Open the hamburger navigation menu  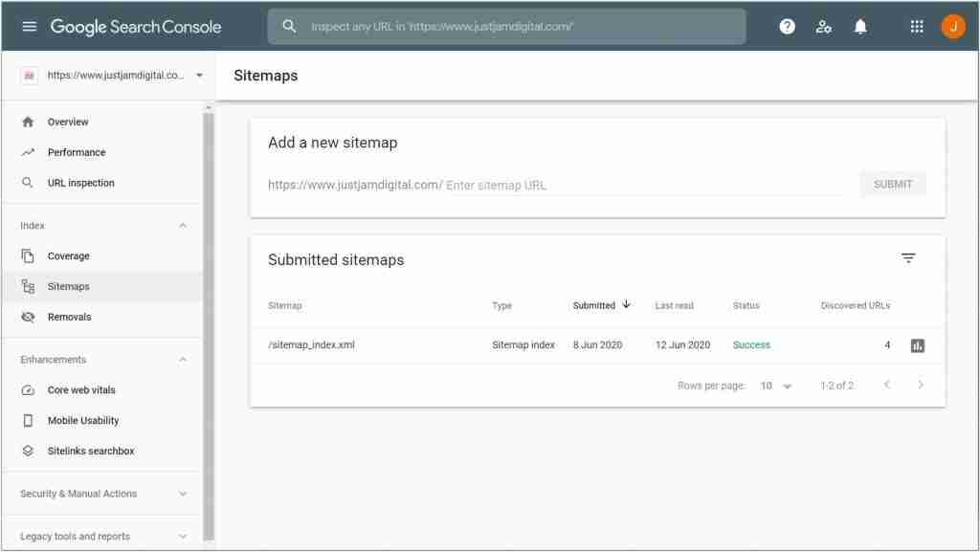30,26
